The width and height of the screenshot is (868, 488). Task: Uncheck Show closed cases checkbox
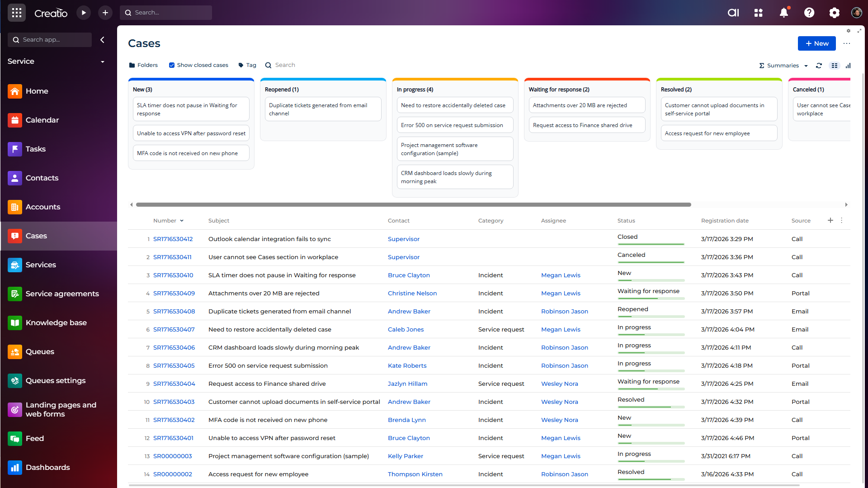(x=172, y=65)
